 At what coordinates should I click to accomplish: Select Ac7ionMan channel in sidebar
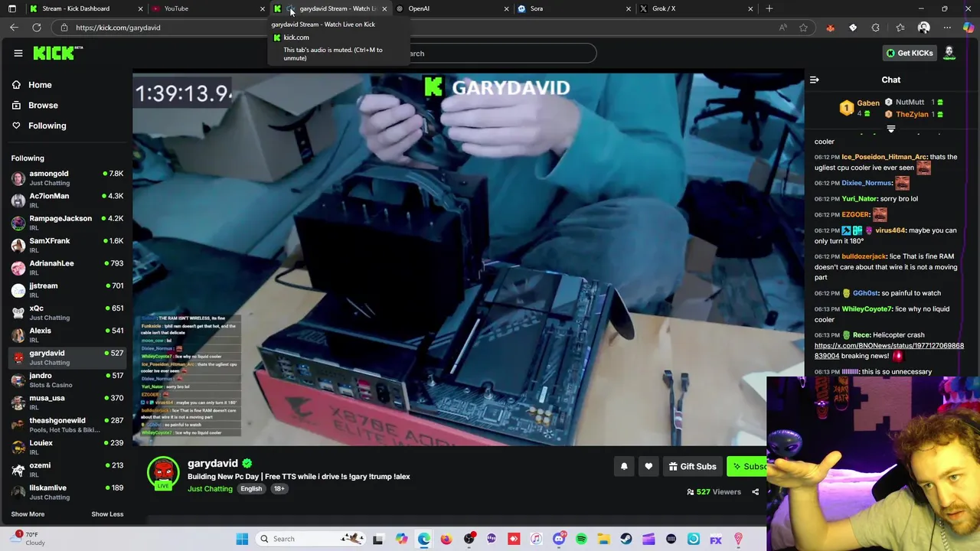pos(67,201)
